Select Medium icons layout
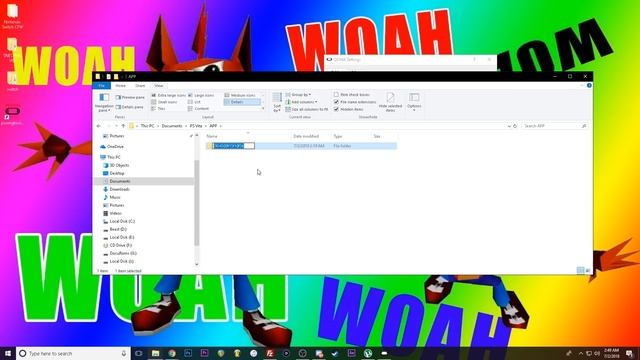Image resolution: width=640 pixels, height=360 pixels. tap(240, 95)
